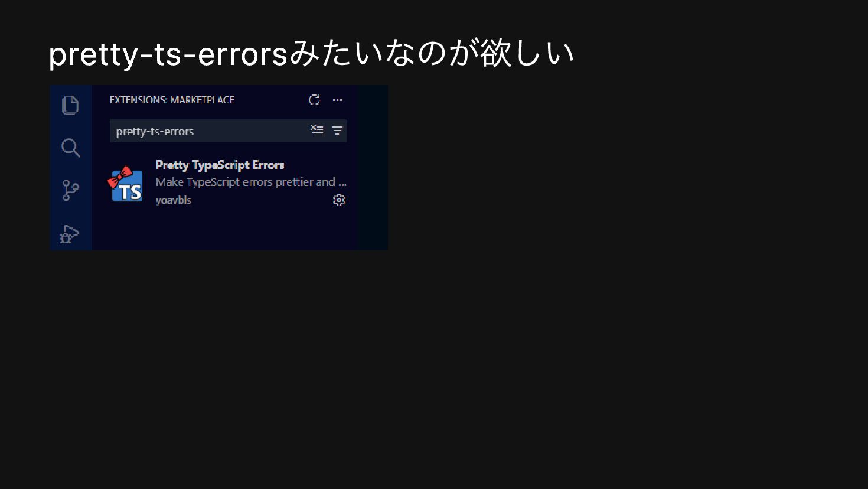Image resolution: width=868 pixels, height=489 pixels.
Task: Open the Explorer files icon
Action: [x=70, y=105]
